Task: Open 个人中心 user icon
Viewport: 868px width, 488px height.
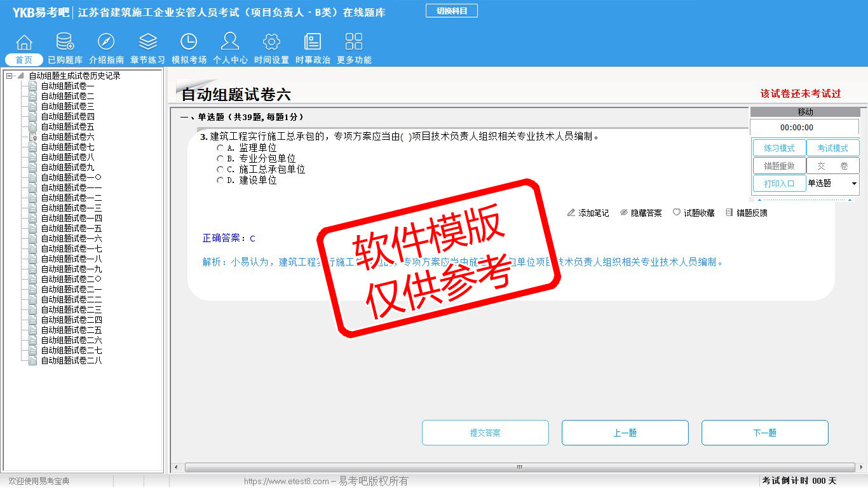Action: point(230,43)
